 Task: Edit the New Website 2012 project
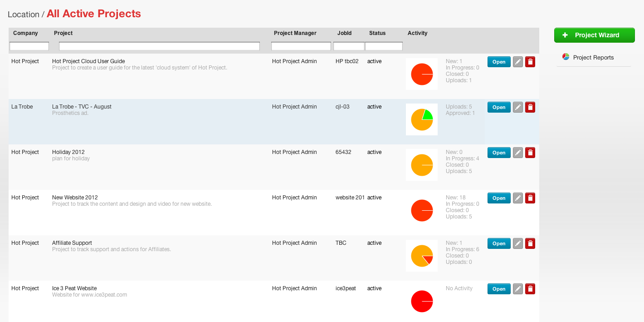518,198
